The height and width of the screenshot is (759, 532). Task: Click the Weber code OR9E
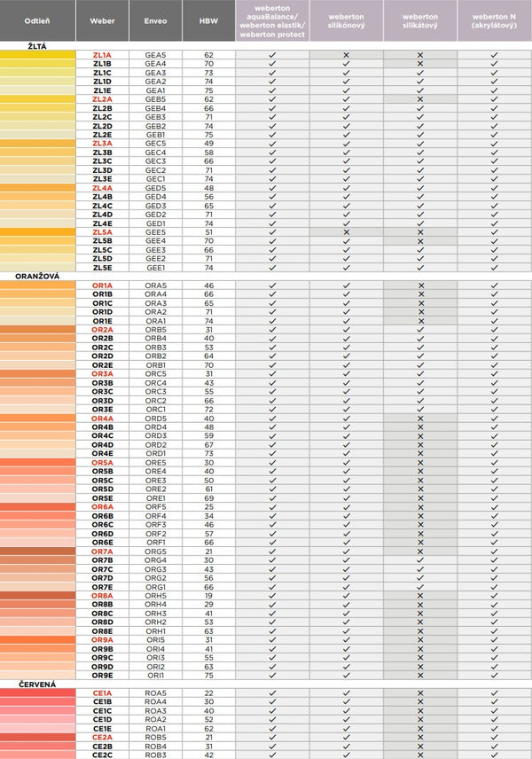[102, 676]
